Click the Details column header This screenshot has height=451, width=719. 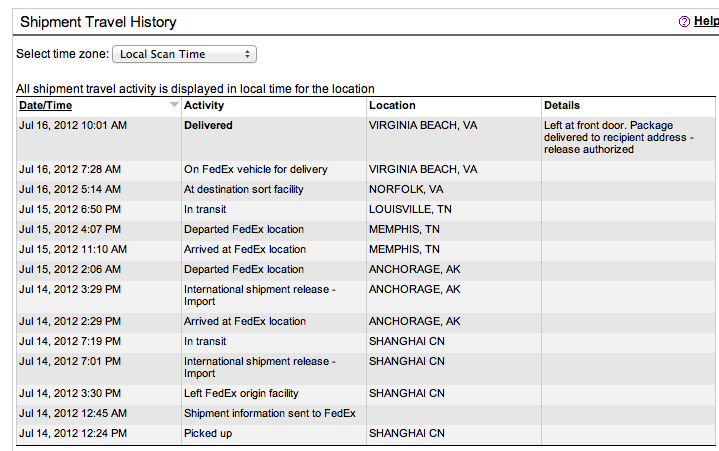[562, 105]
